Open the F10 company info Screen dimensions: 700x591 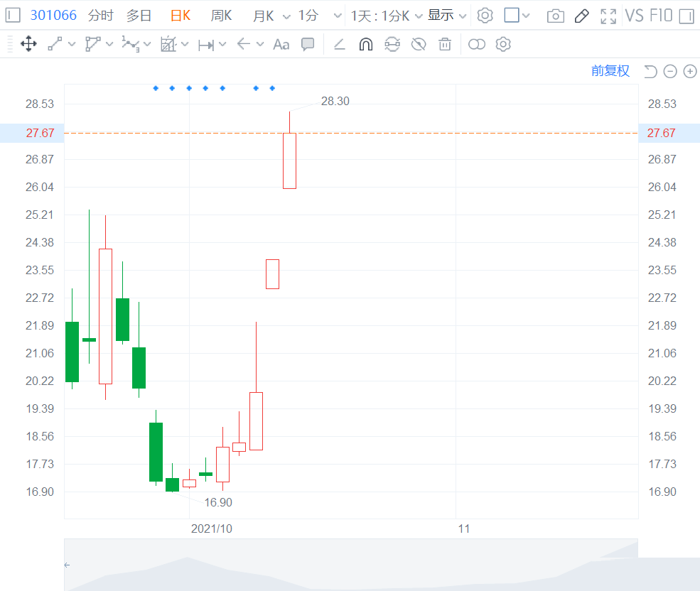661,16
